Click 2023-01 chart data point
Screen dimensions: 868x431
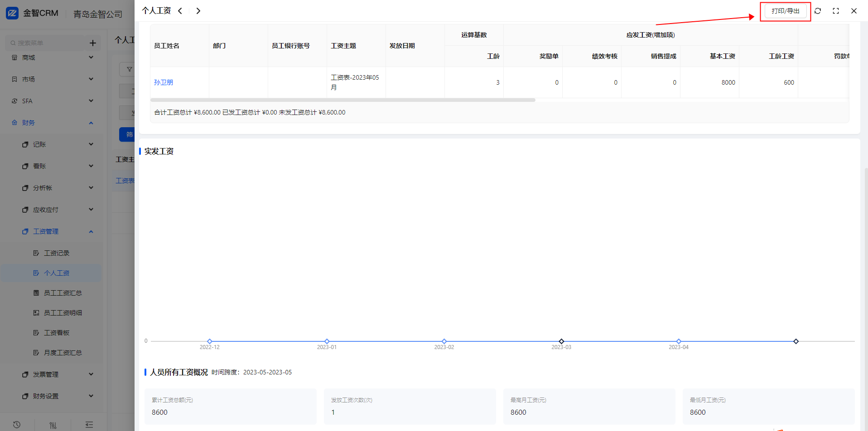point(327,341)
